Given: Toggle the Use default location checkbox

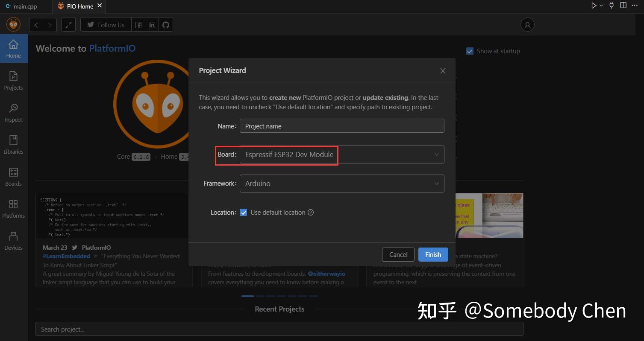Looking at the screenshot, I should tap(244, 212).
